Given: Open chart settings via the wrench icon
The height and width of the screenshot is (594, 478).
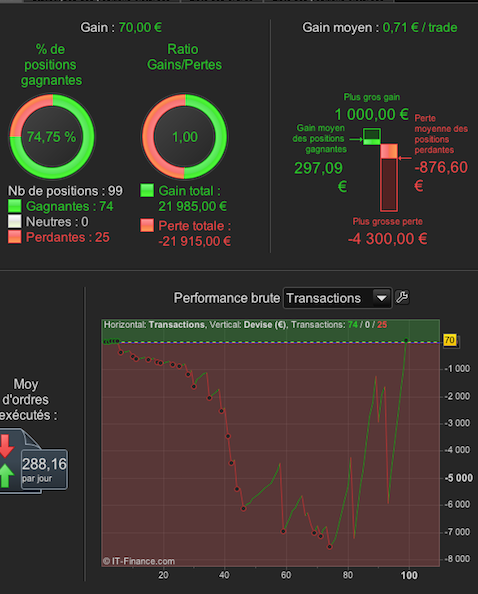Looking at the screenshot, I should pyautogui.click(x=402, y=297).
